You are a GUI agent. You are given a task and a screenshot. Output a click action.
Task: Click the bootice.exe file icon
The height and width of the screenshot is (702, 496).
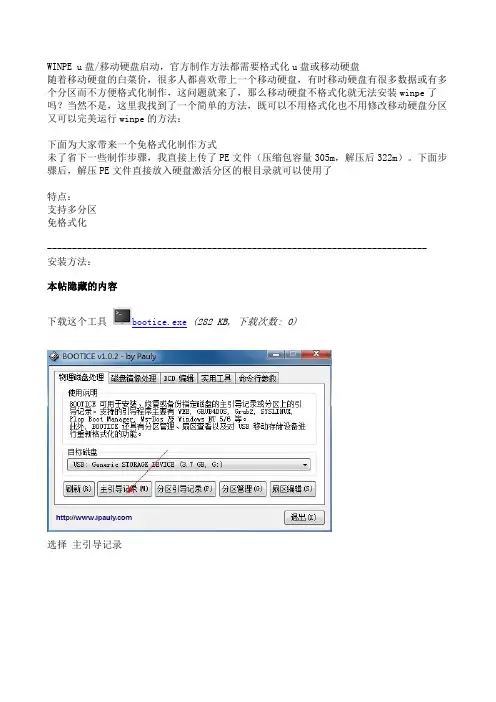point(121,317)
